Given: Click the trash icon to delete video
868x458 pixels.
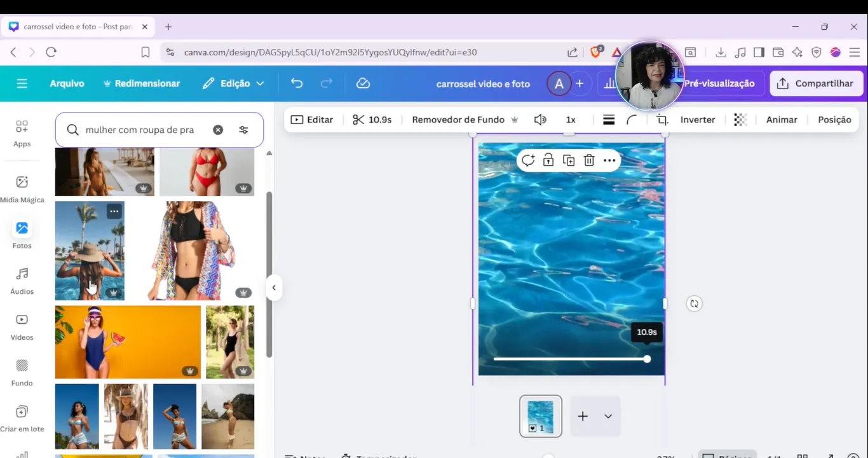Looking at the screenshot, I should coord(589,160).
